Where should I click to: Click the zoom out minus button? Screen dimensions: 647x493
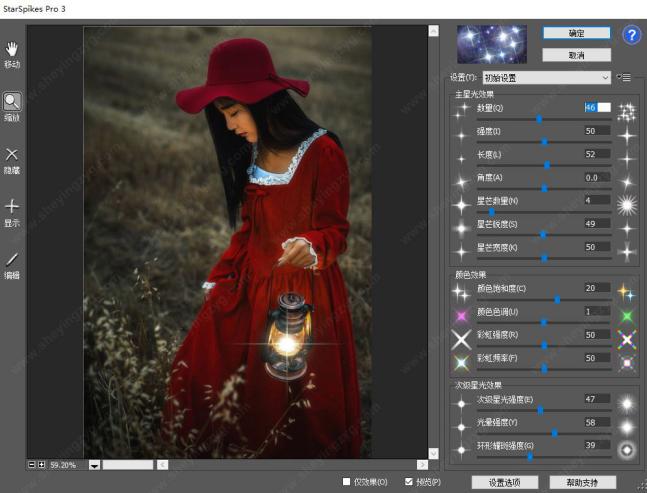[32, 465]
